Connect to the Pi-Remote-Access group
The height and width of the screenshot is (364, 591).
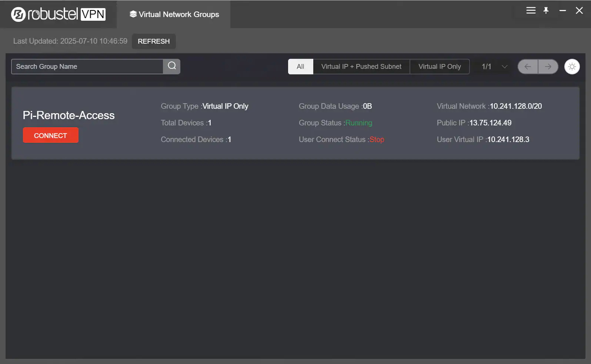pos(51,135)
